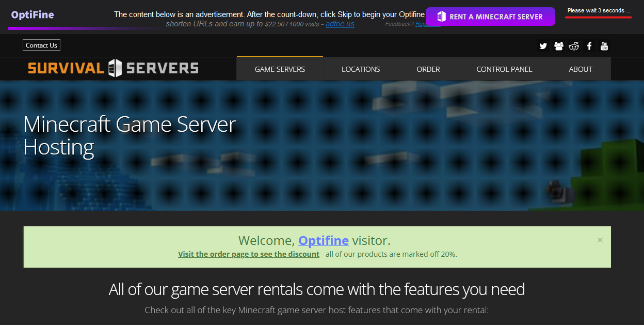Visit the order page discount link

[249, 254]
